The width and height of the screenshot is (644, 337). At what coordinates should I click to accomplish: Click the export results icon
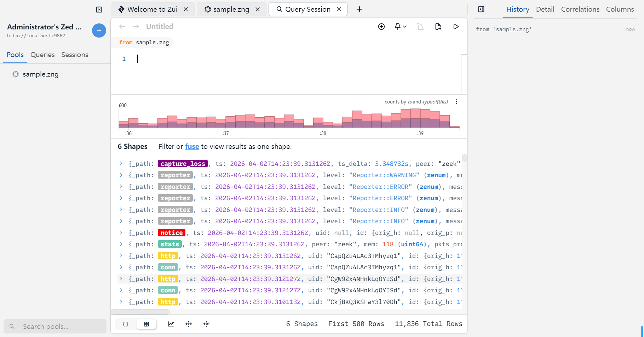[438, 27]
